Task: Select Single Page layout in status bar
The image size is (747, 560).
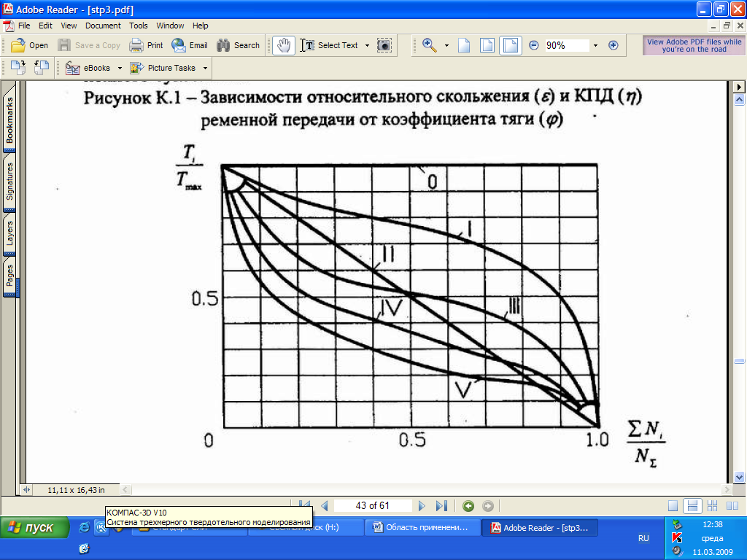Action: click(x=673, y=506)
